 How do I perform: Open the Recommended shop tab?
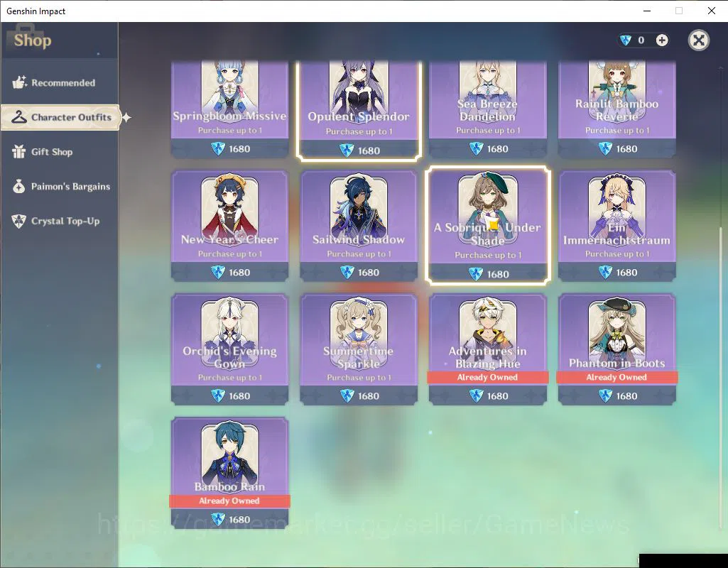coord(59,82)
